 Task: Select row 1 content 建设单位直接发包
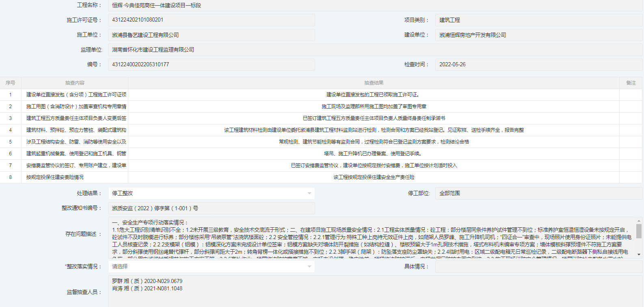coord(76,95)
